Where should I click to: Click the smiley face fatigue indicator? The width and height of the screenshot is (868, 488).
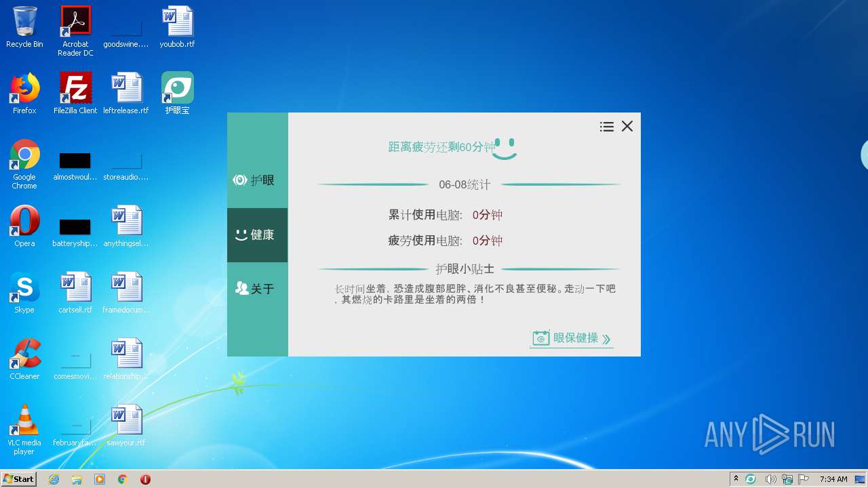coord(504,149)
